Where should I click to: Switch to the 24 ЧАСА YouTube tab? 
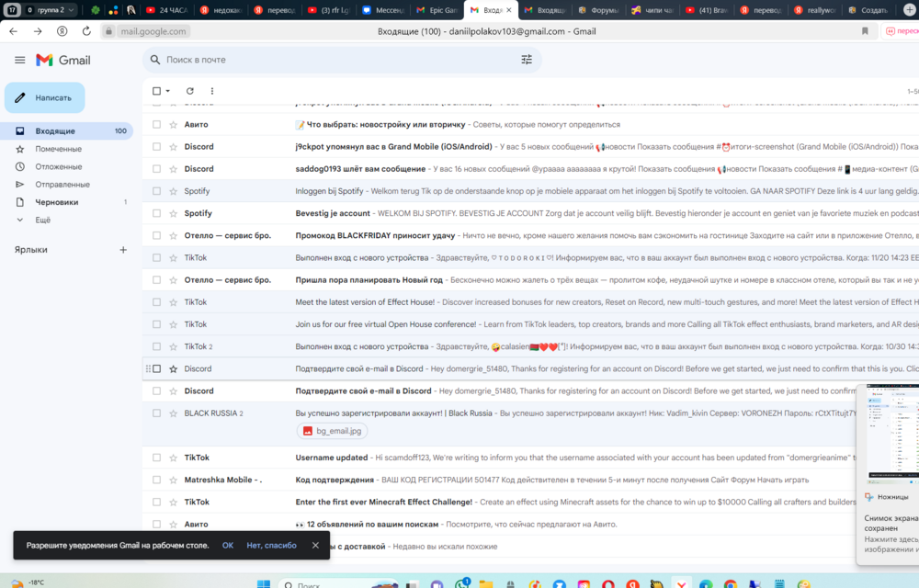167,10
